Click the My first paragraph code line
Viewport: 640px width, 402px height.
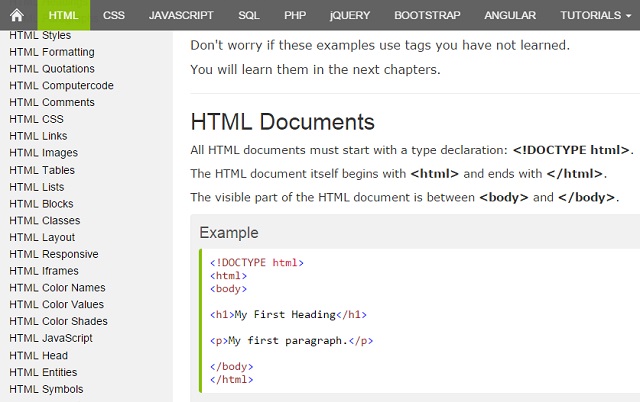pyautogui.click(x=291, y=341)
